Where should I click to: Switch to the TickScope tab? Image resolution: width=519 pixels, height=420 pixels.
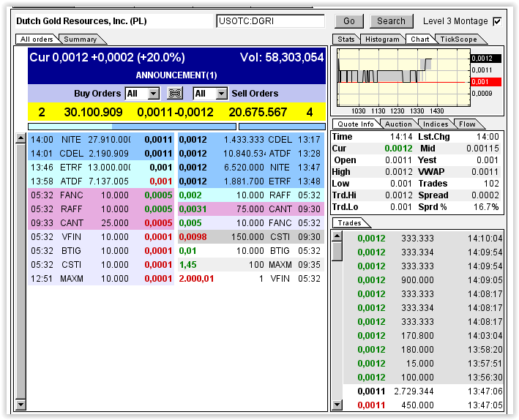(458, 40)
